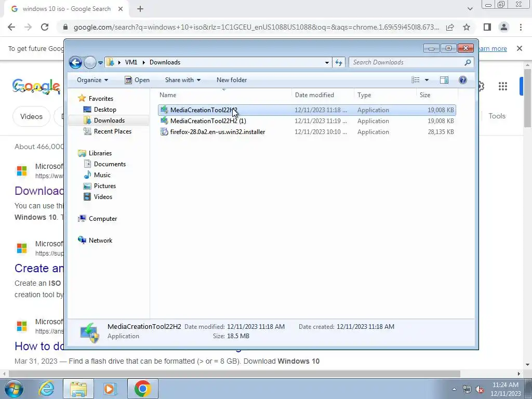Sort by Size column header
Image resolution: width=532 pixels, height=399 pixels.
(x=437, y=95)
